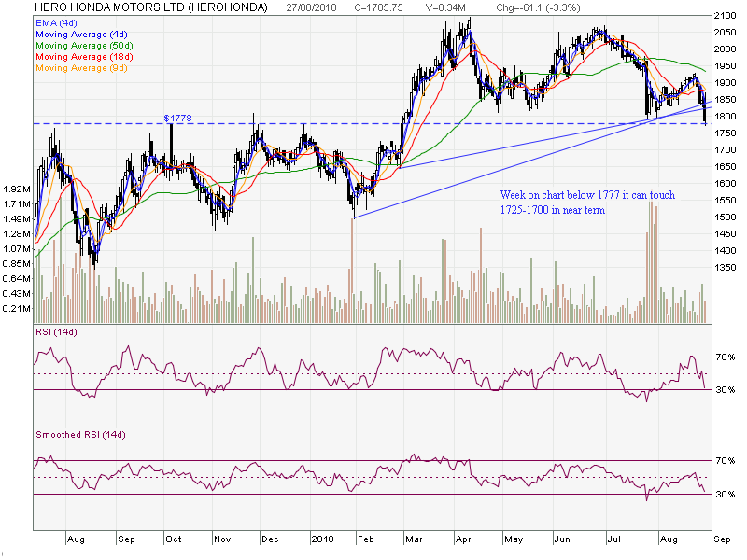Click the 0.64M volume axis label

coord(16,278)
